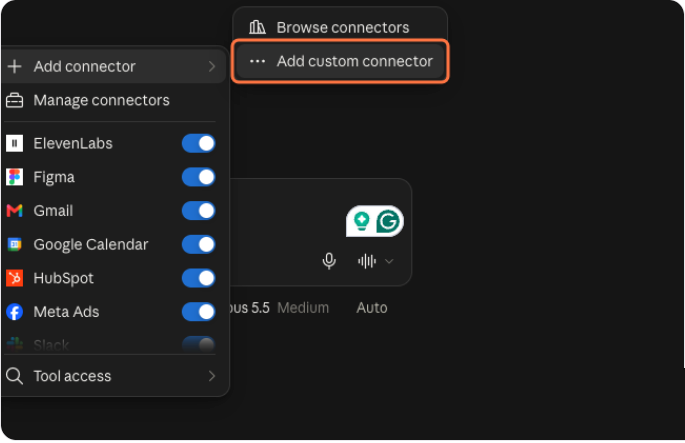Click the green lightbulb extension icon
The width and height of the screenshot is (685, 443).
tap(361, 221)
